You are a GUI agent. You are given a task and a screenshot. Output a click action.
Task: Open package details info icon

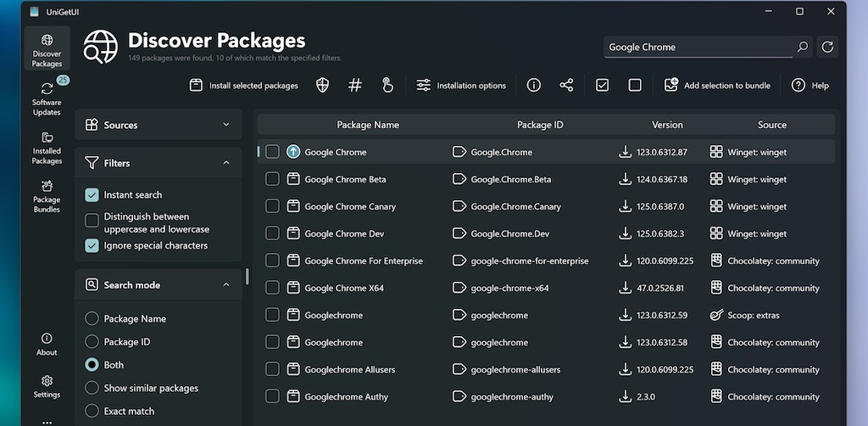click(x=534, y=86)
